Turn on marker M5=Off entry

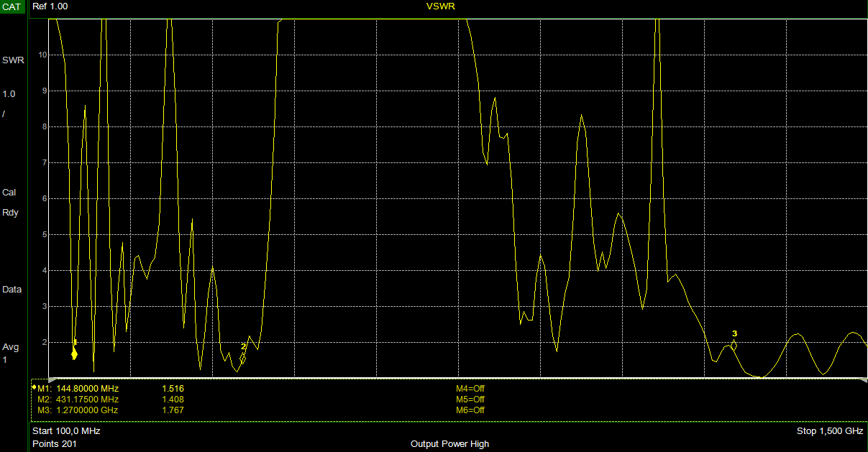[x=470, y=400]
